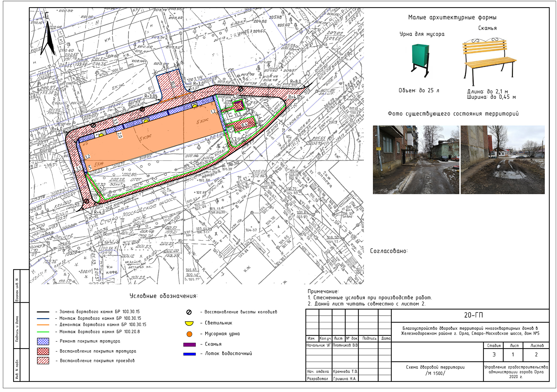Click the drawing code '20-ГП'
This screenshot has height=392, width=557.
tap(473, 315)
